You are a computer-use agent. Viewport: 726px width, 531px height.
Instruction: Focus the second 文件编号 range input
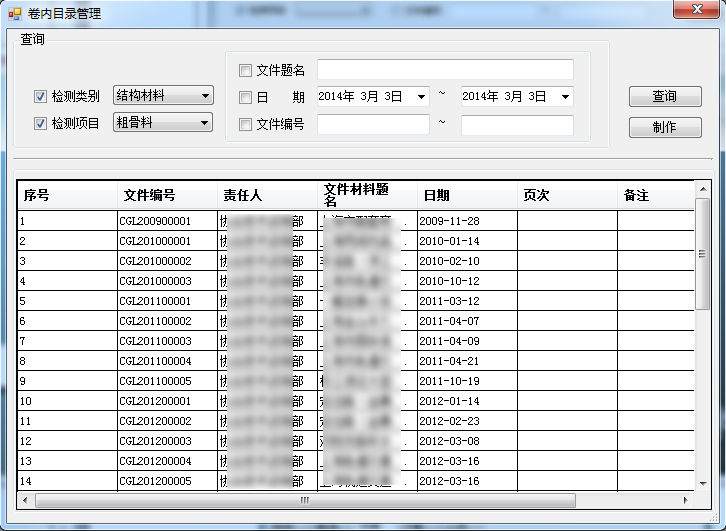517,125
